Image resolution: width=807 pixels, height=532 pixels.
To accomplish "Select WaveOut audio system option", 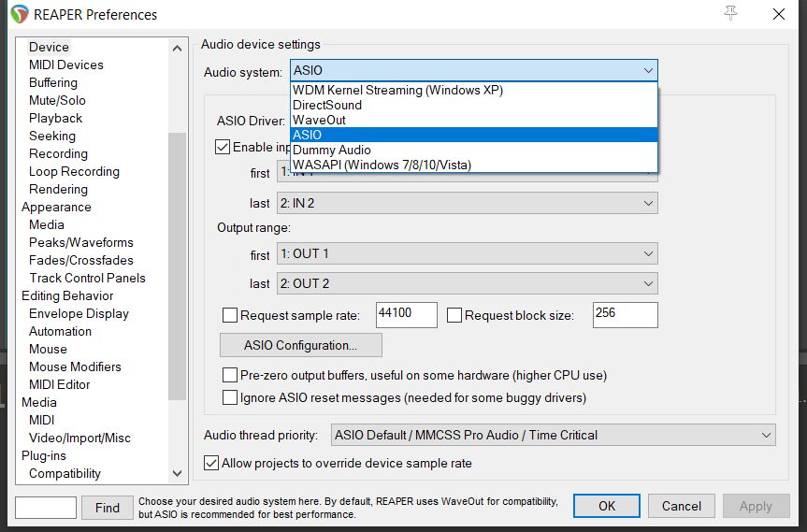I will click(x=320, y=120).
